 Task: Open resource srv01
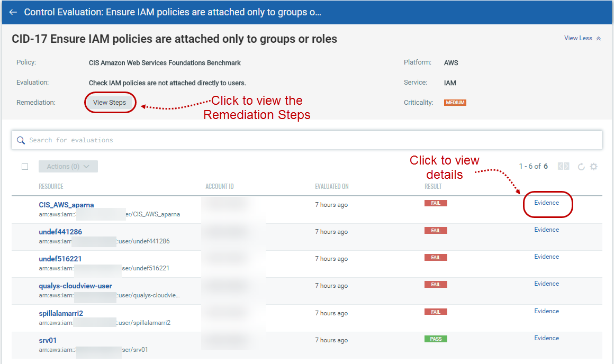(x=48, y=340)
